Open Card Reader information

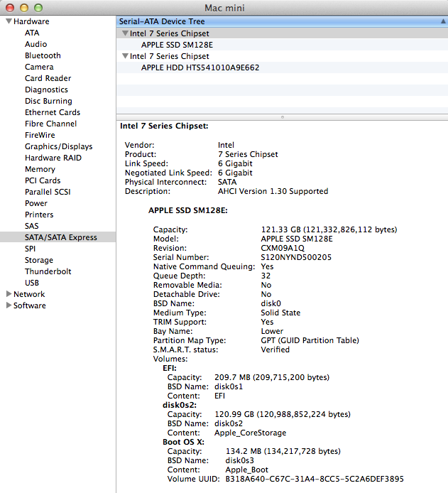click(48, 78)
